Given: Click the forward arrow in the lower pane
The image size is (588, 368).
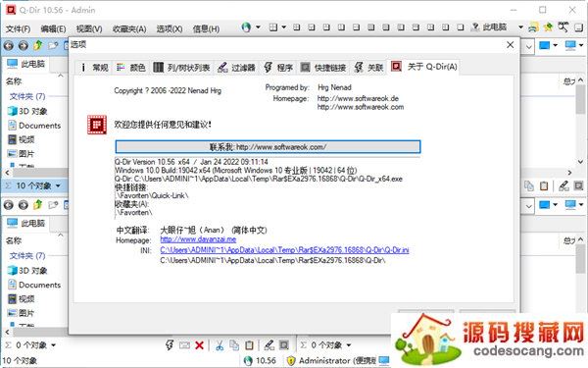Looking at the screenshot, I should click(24, 205).
